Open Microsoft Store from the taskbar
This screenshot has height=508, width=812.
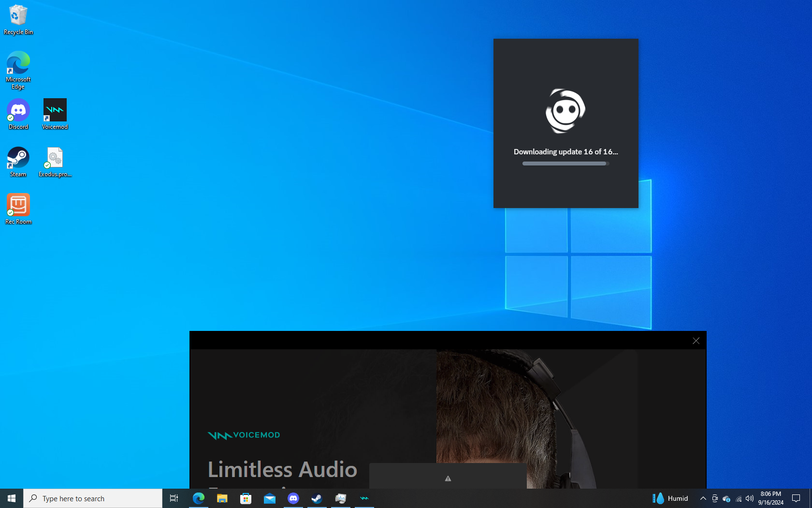coord(246,498)
